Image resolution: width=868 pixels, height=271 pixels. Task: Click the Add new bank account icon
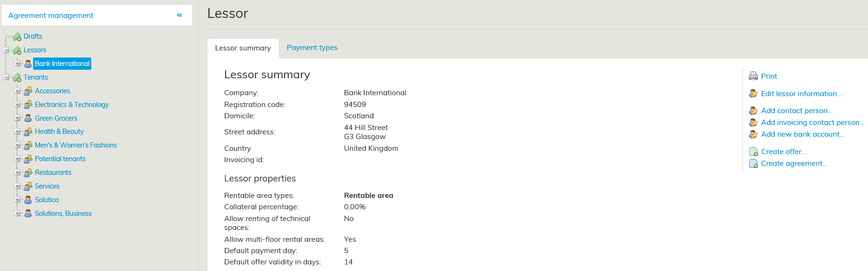click(753, 134)
